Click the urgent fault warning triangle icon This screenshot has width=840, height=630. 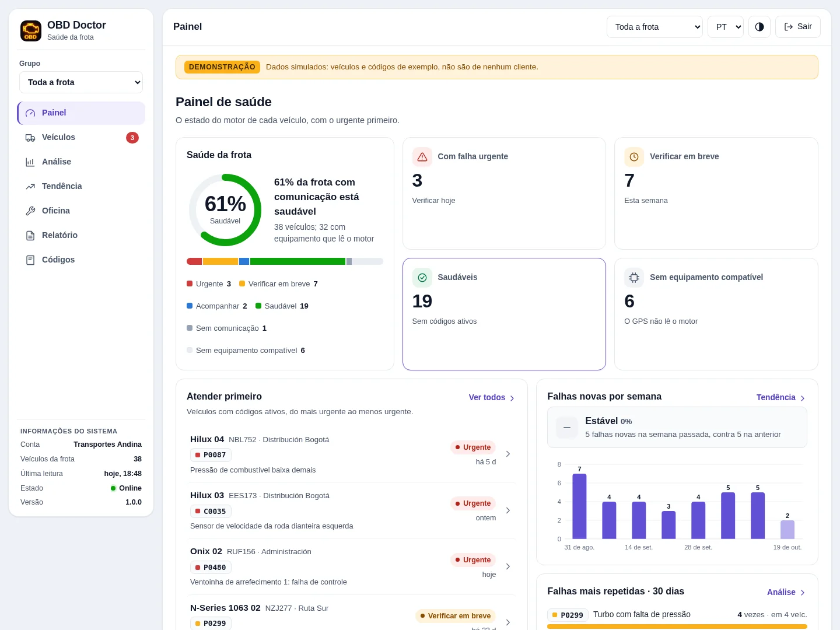tap(422, 157)
